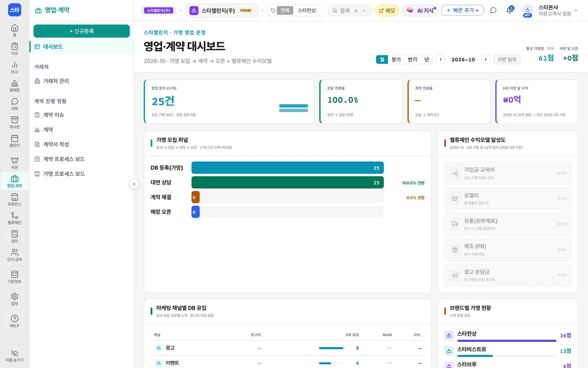Open the 이슈 sidebar icon
This screenshot has width=588, height=368.
pos(14,49)
